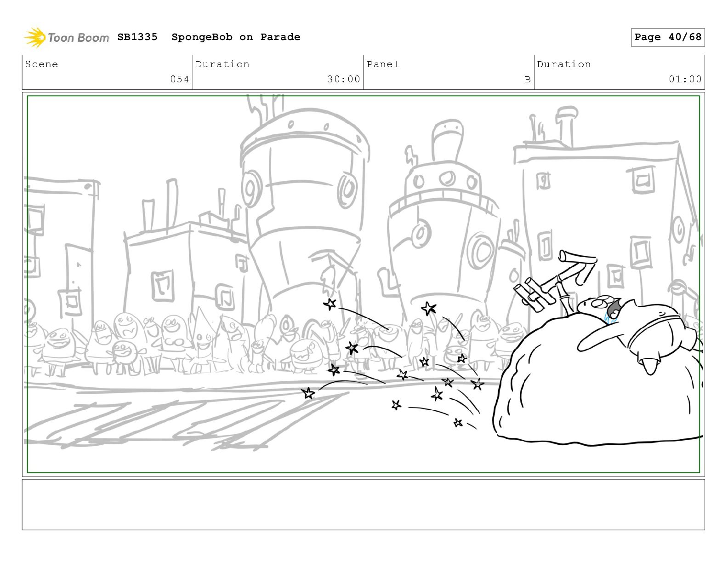Click the panel letter 'B'

coord(528,80)
